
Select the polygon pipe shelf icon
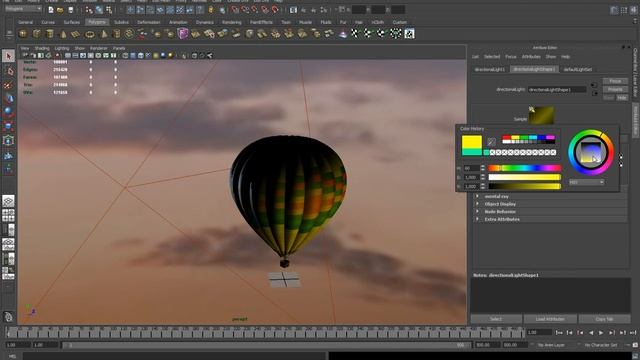point(117,34)
